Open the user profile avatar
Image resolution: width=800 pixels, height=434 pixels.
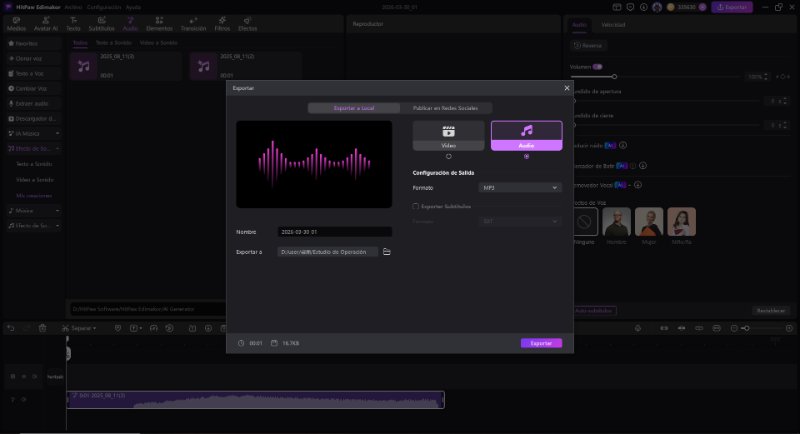(x=657, y=7)
